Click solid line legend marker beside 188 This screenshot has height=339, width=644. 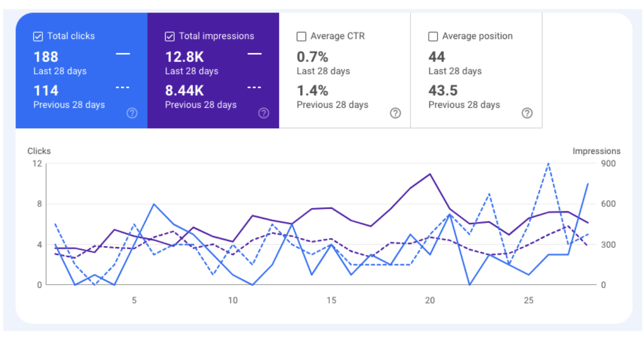tap(123, 53)
